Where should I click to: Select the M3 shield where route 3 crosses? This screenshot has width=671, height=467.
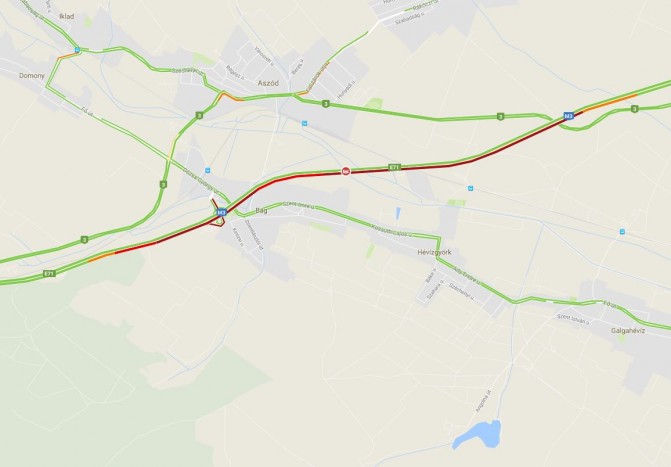tap(568, 116)
